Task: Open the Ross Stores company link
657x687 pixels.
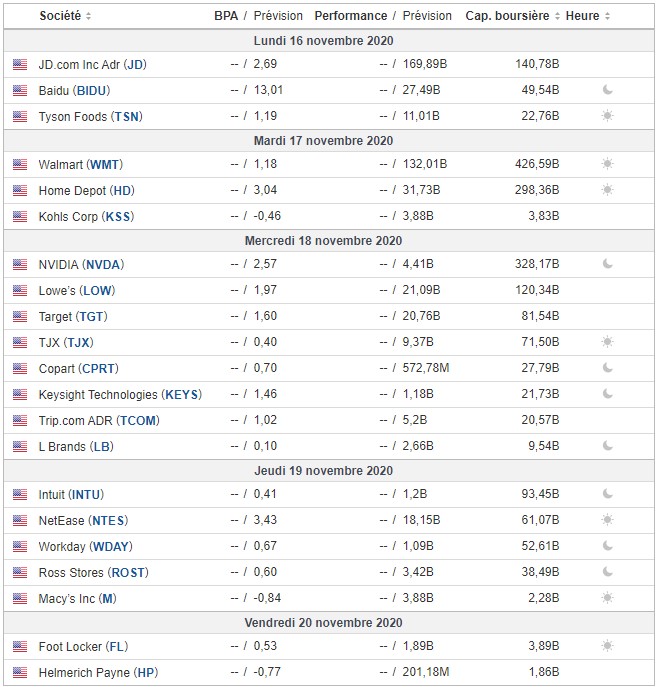Action: [x=91, y=572]
